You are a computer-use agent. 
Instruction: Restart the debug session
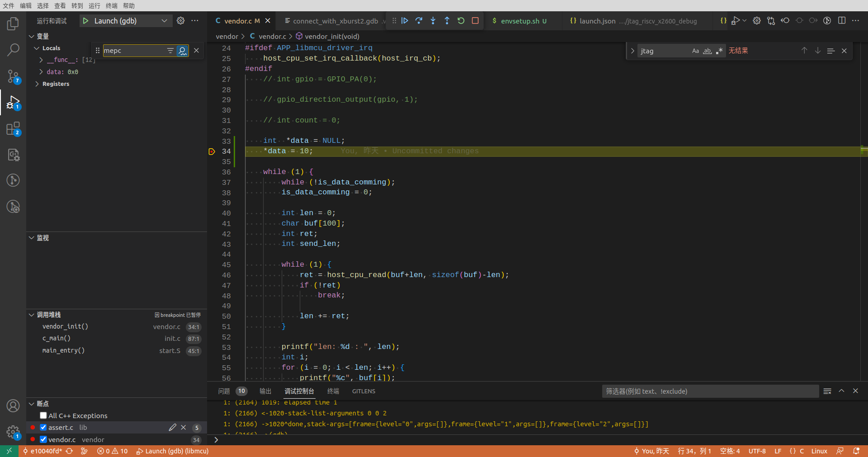tap(461, 21)
